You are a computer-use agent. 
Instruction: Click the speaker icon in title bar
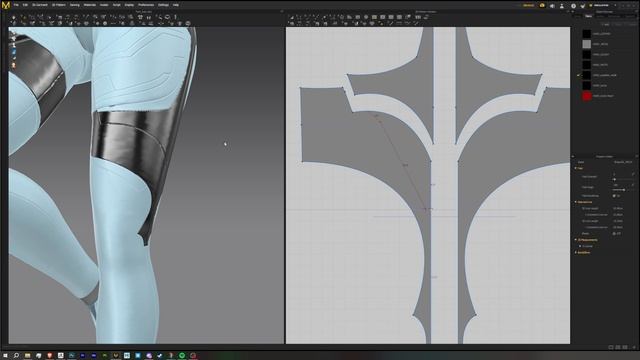point(552,6)
